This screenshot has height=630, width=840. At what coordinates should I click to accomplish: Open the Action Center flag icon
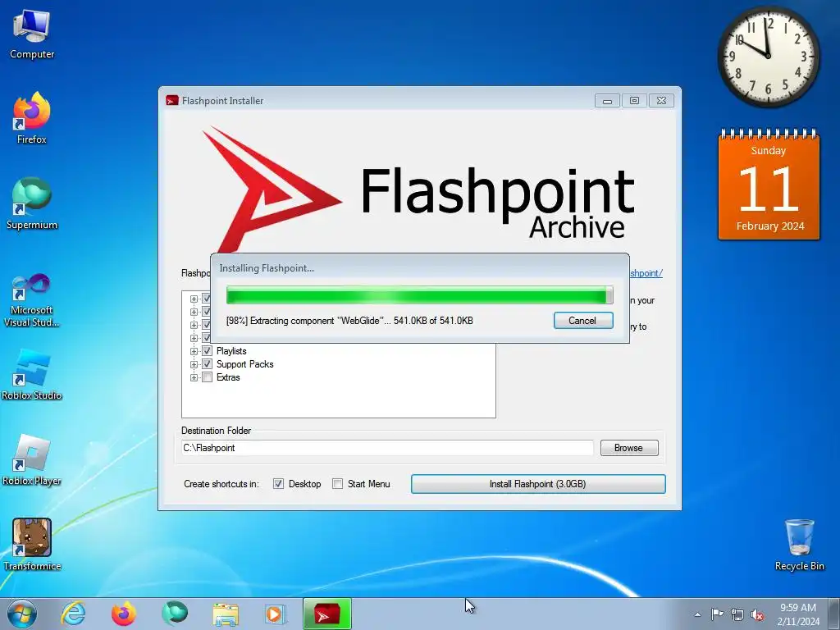pos(717,614)
